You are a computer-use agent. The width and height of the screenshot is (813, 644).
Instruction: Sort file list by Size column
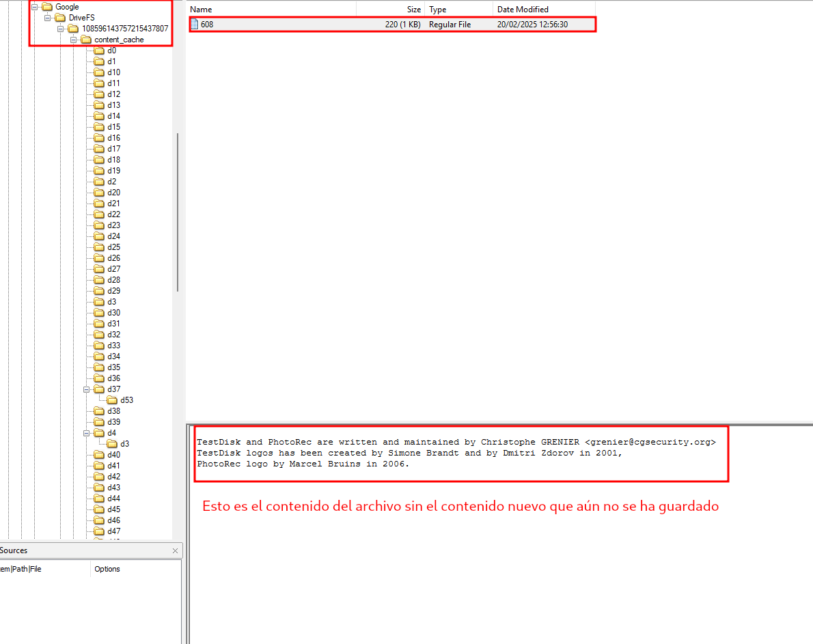click(390, 10)
